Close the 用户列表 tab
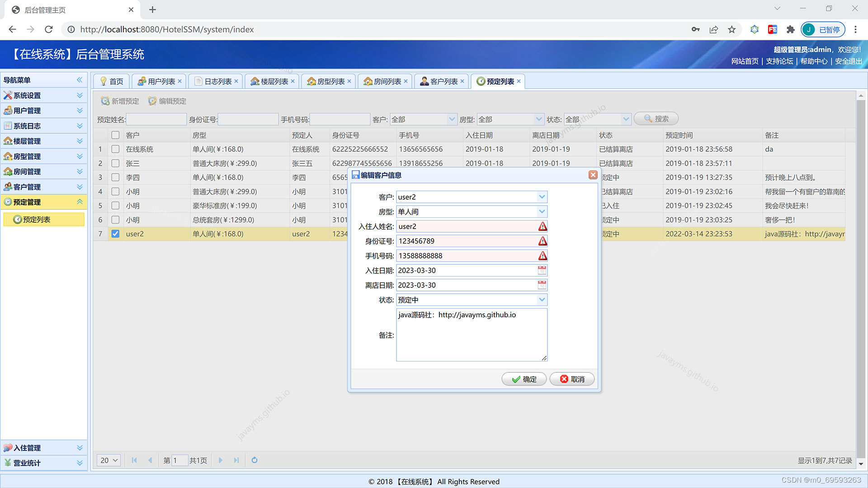 coord(179,81)
